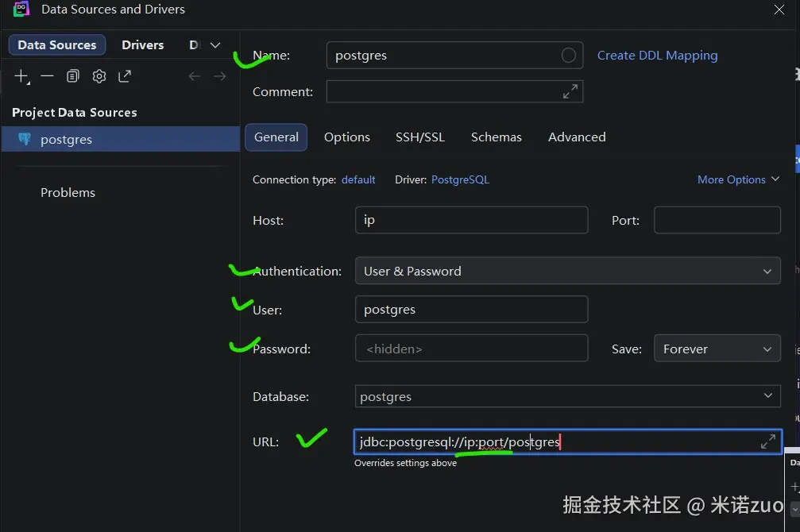Open the Database combo box
This screenshot has width=800, height=532.
[567, 396]
